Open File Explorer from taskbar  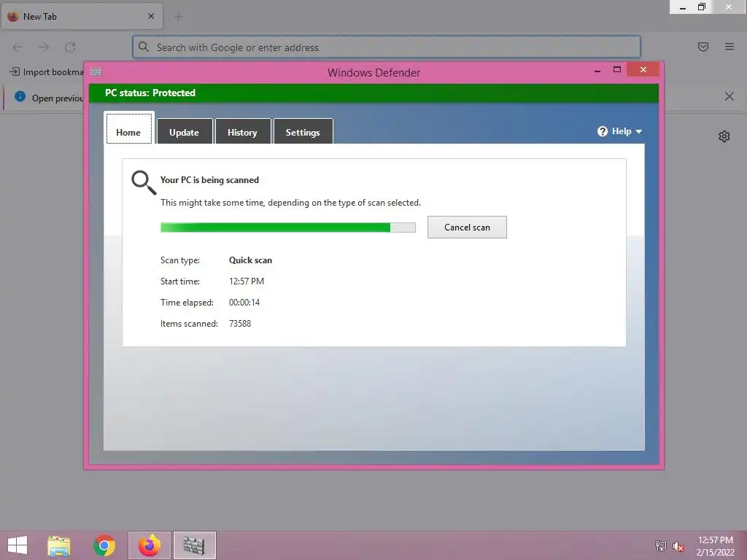59,545
